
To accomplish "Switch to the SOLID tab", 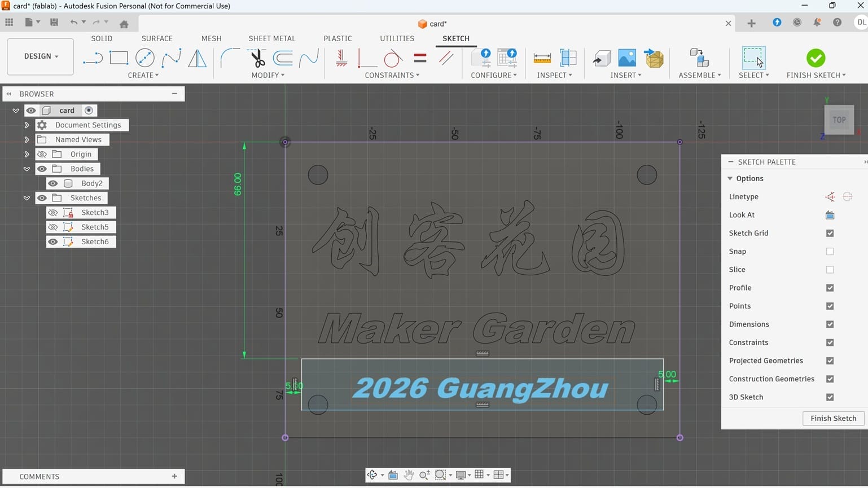I will tap(102, 38).
